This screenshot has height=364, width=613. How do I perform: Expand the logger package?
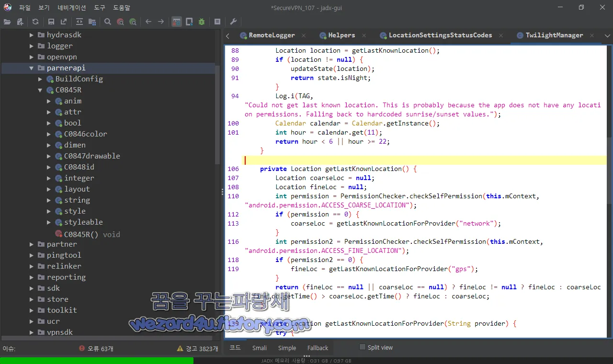click(x=32, y=46)
